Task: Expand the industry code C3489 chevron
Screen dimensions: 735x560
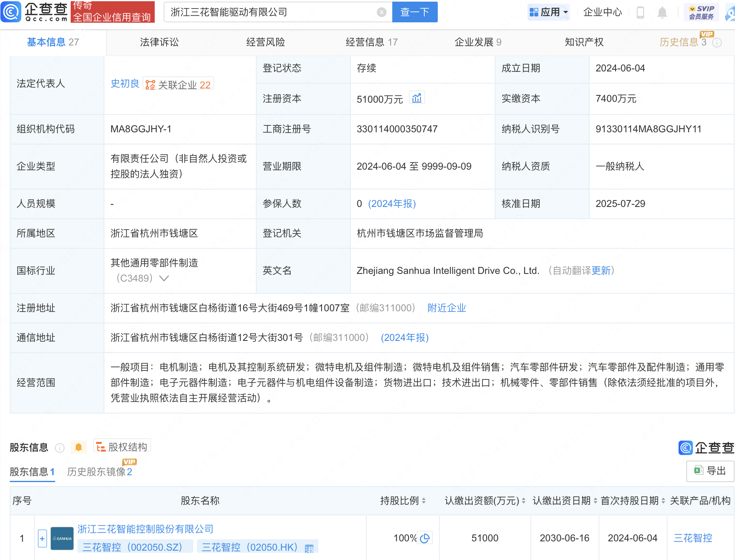Action: coord(164,278)
